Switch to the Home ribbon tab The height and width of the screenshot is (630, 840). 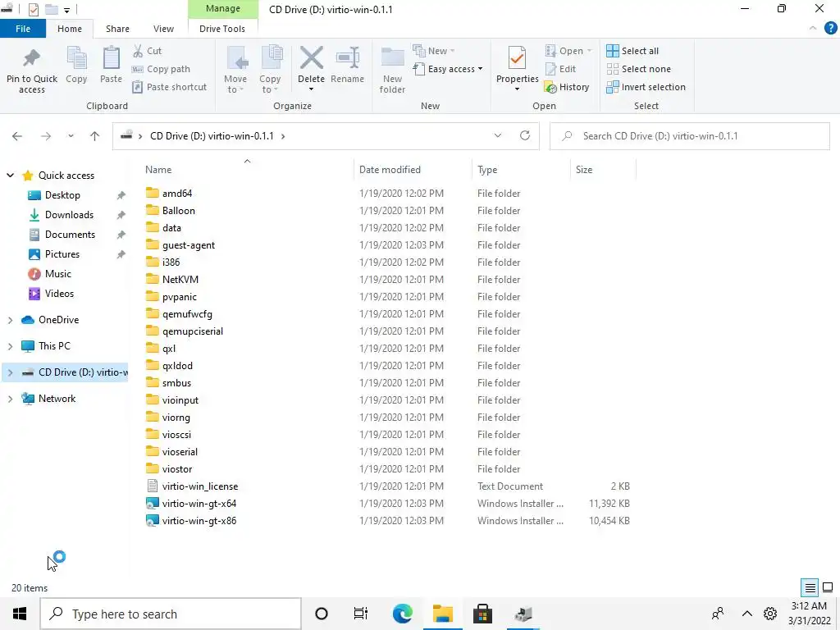(70, 29)
